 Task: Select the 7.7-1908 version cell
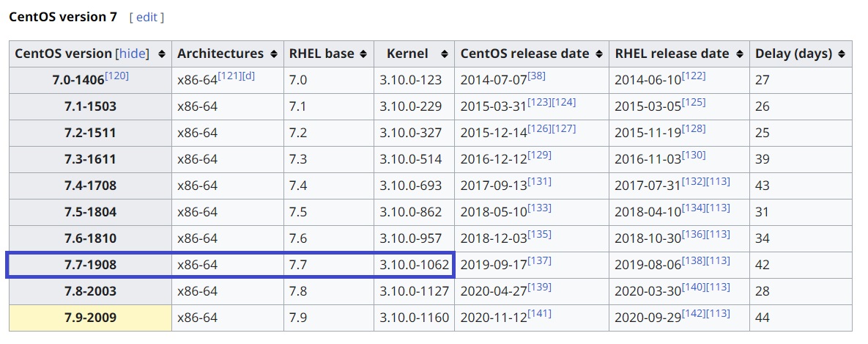coord(90,265)
